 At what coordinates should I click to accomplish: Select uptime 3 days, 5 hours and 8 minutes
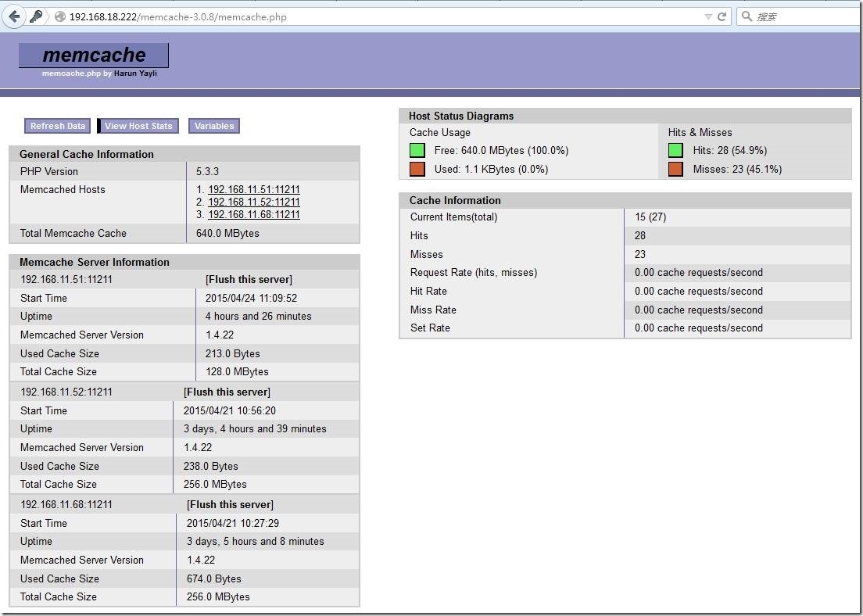256,542
